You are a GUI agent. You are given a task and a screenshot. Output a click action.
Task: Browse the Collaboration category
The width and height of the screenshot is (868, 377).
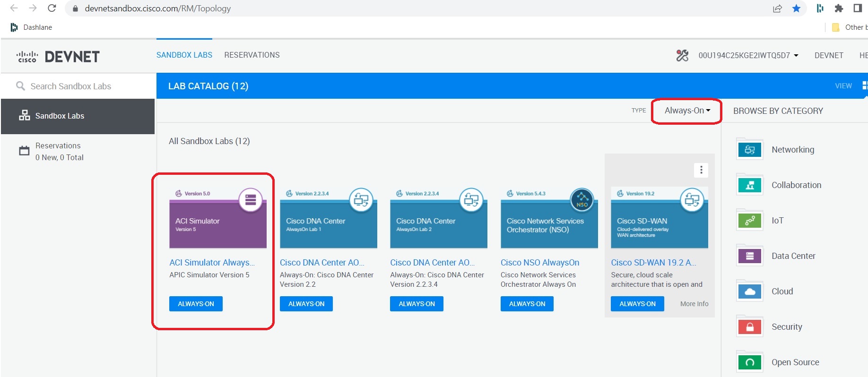point(797,185)
